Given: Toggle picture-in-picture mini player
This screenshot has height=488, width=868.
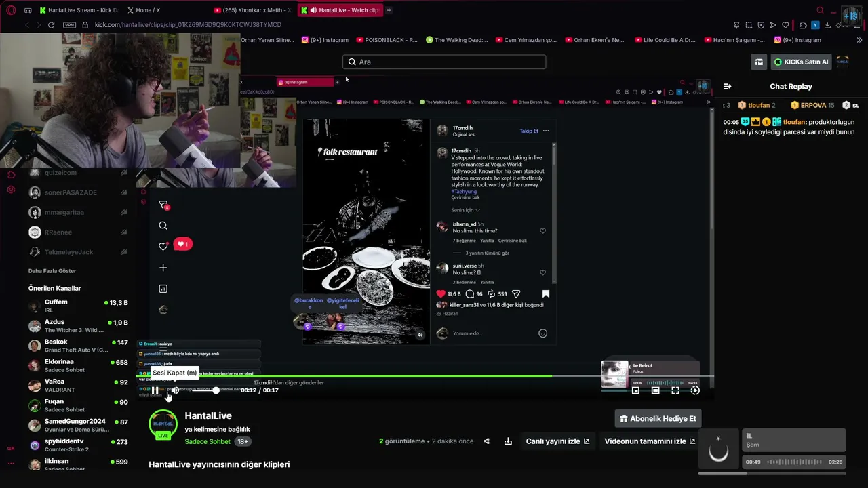Looking at the screenshot, I should 635,390.
